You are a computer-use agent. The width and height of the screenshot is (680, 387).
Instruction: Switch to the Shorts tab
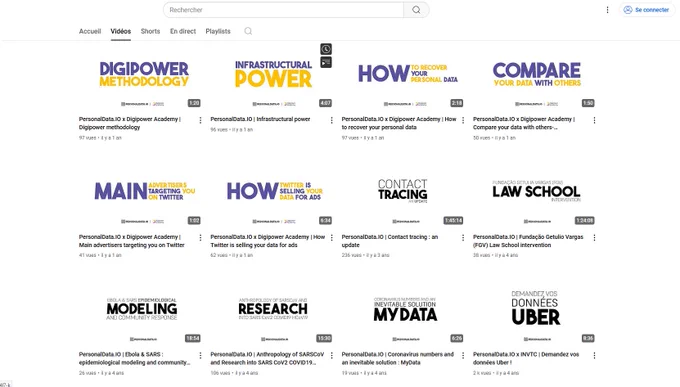pos(150,31)
